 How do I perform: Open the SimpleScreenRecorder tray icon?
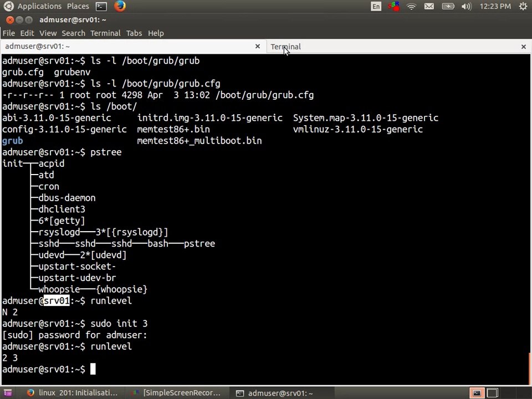point(393,7)
